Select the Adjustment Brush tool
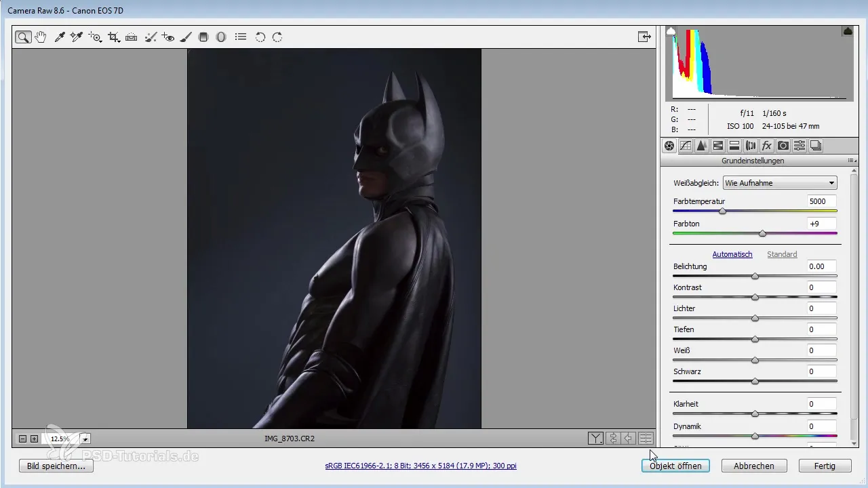 coord(186,37)
